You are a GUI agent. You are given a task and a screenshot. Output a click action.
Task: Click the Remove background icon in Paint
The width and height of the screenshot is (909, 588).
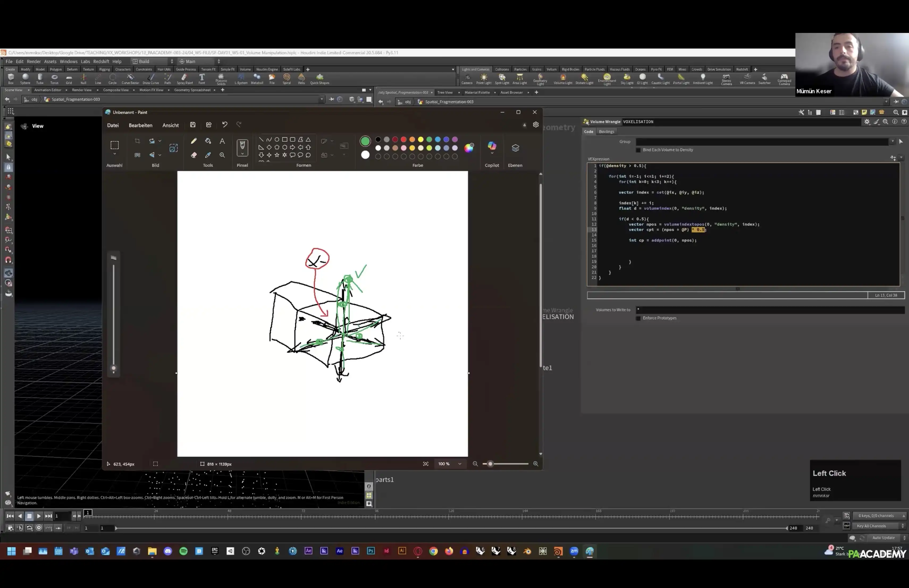(x=137, y=155)
